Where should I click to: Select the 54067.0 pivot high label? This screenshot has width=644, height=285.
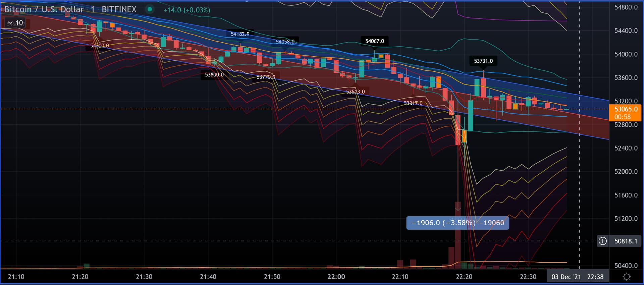coord(374,41)
